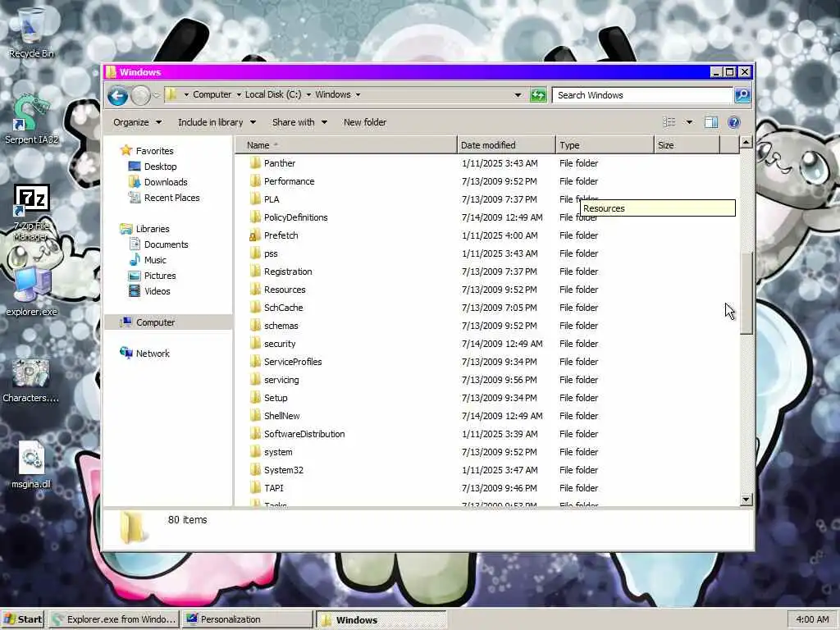Click the Network icon in navigation pane
Image resolution: width=840 pixels, height=630 pixels.
(126, 353)
